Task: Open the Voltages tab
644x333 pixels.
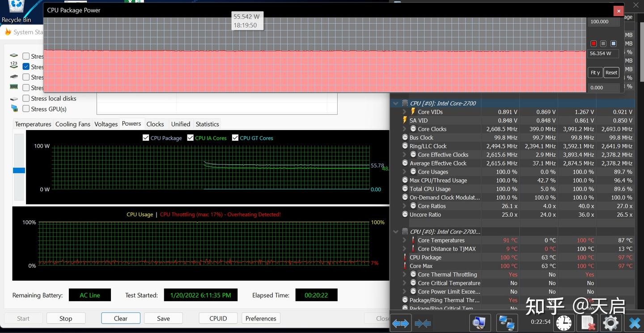Action: click(106, 124)
